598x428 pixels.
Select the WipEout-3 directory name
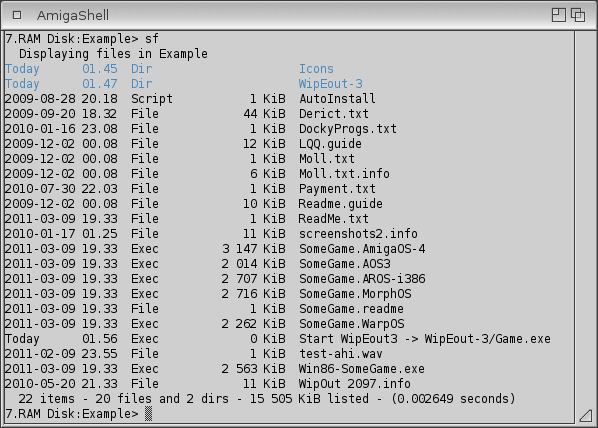[331, 84]
